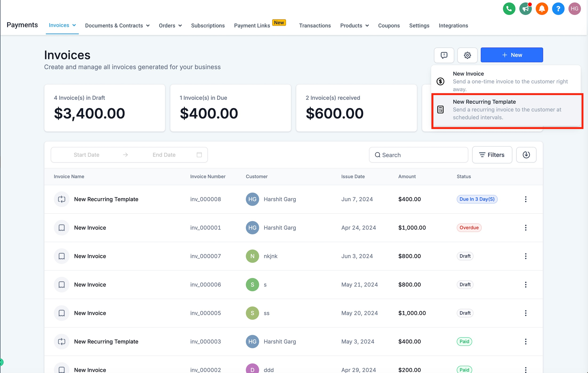
Task: Open the orange notifications bell
Action: point(542,9)
